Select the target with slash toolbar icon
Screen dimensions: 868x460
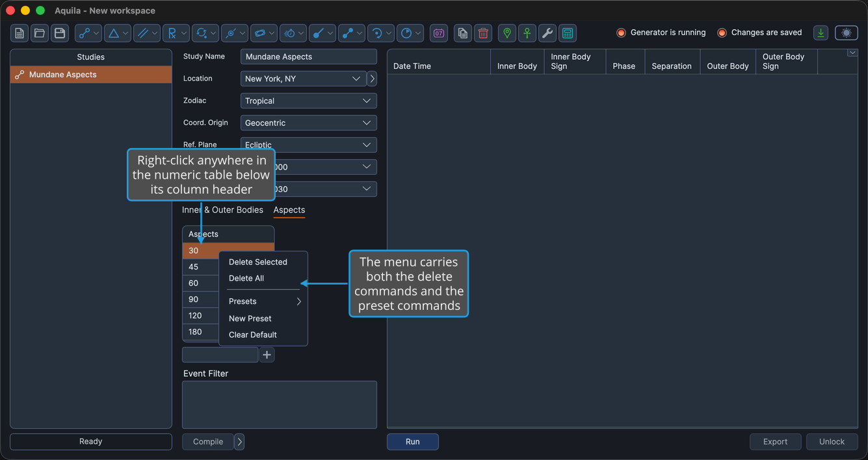(x=234, y=33)
